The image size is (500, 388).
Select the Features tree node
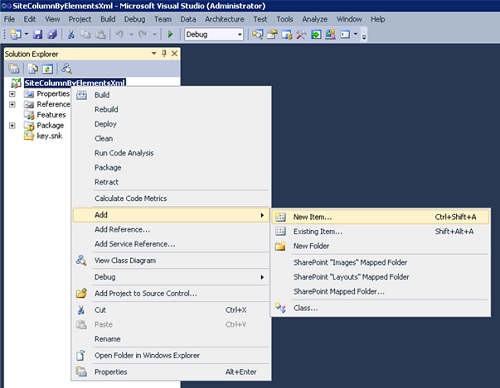pos(51,115)
